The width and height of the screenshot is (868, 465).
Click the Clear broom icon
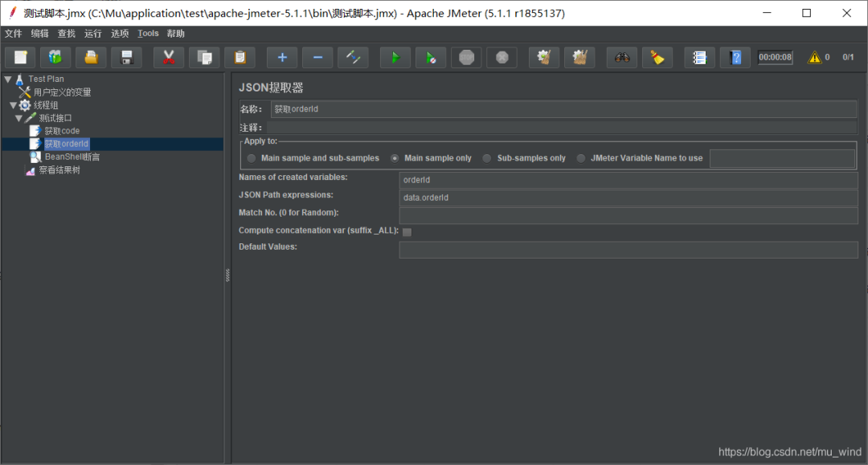[657, 57]
